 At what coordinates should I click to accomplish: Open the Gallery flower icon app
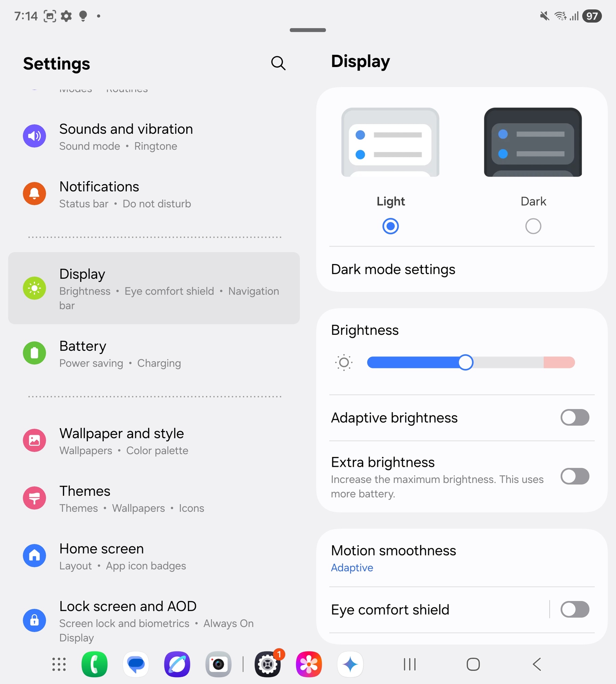tap(309, 665)
